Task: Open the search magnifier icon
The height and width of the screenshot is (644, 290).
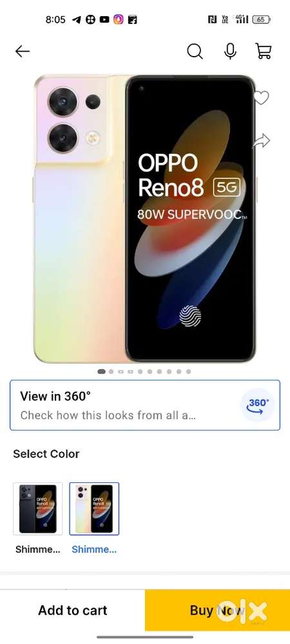Action: click(195, 52)
